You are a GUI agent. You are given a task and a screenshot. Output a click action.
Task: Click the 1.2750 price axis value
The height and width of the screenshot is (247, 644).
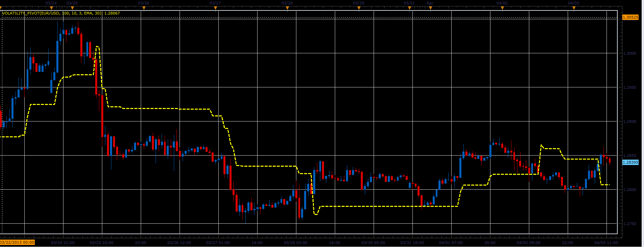click(x=629, y=224)
